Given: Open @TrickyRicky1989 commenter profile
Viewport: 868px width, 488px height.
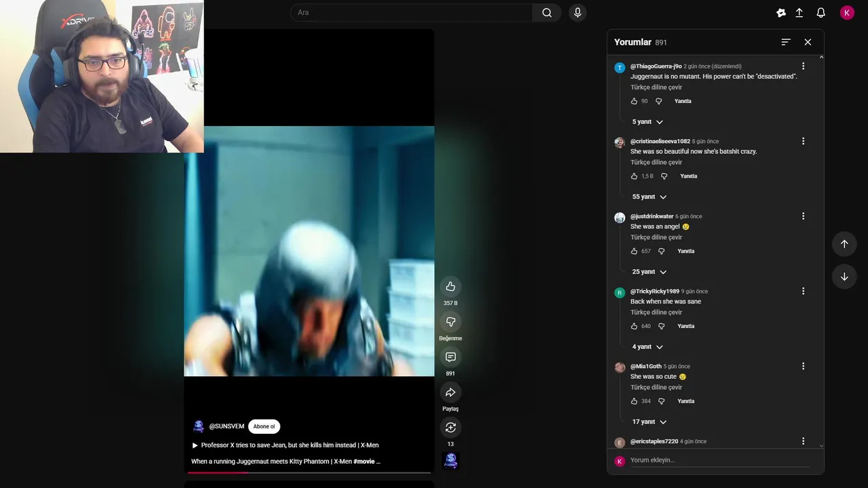Looking at the screenshot, I should coord(654,291).
